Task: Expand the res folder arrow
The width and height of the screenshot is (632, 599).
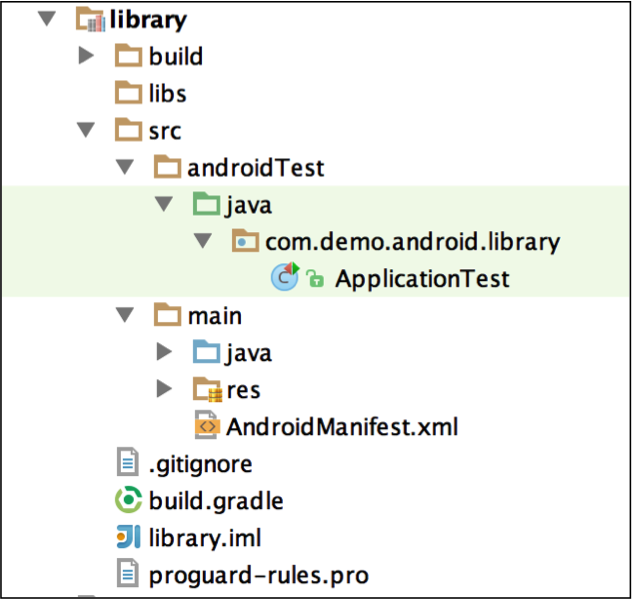Action: point(164,389)
